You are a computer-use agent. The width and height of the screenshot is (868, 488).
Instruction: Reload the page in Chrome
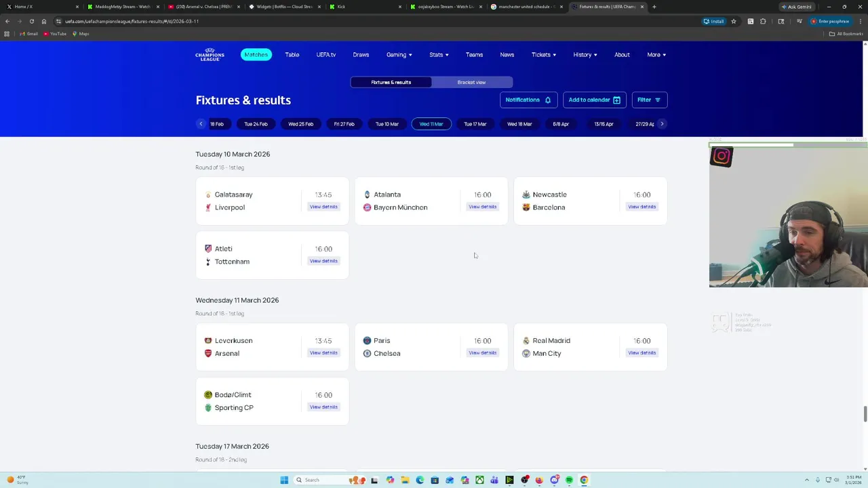(x=31, y=21)
